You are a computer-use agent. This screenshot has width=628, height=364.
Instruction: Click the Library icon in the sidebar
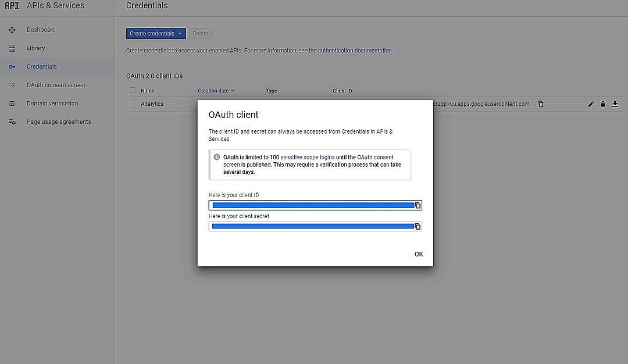tap(12, 48)
